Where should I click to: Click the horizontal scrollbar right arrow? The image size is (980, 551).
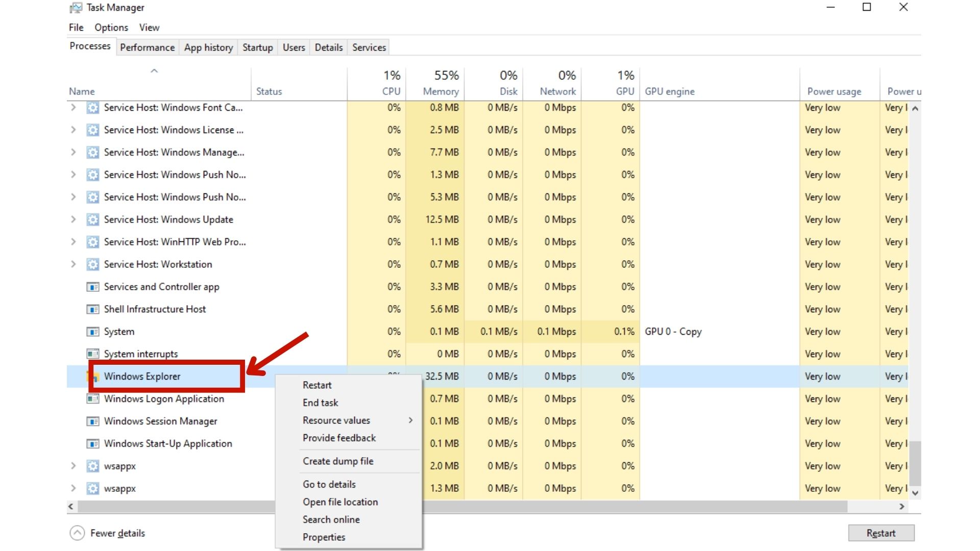pos(902,507)
